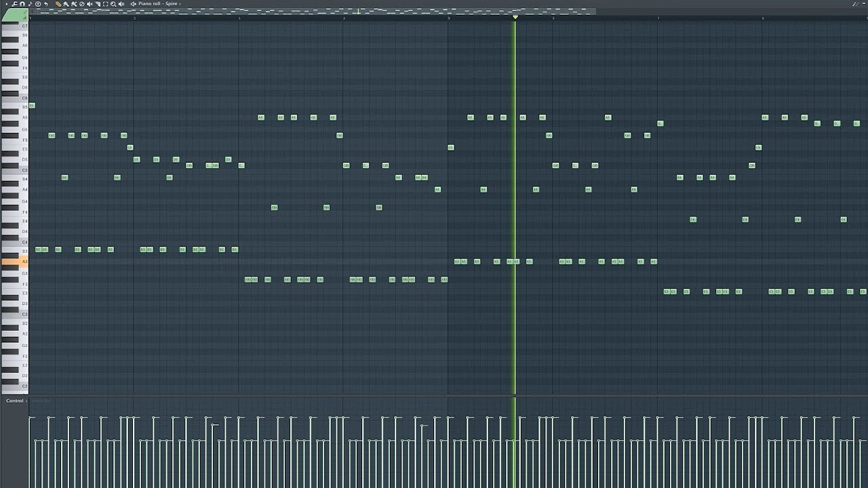
Task: Open the Control event lane selector
Action: click(x=16, y=401)
